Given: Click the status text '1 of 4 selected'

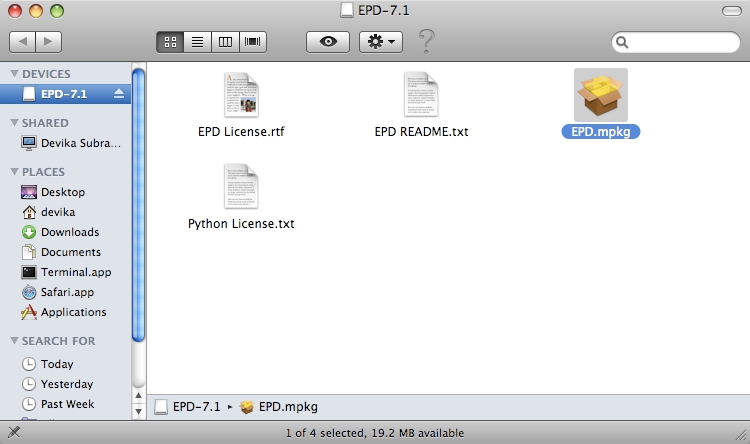Looking at the screenshot, I should click(x=325, y=433).
